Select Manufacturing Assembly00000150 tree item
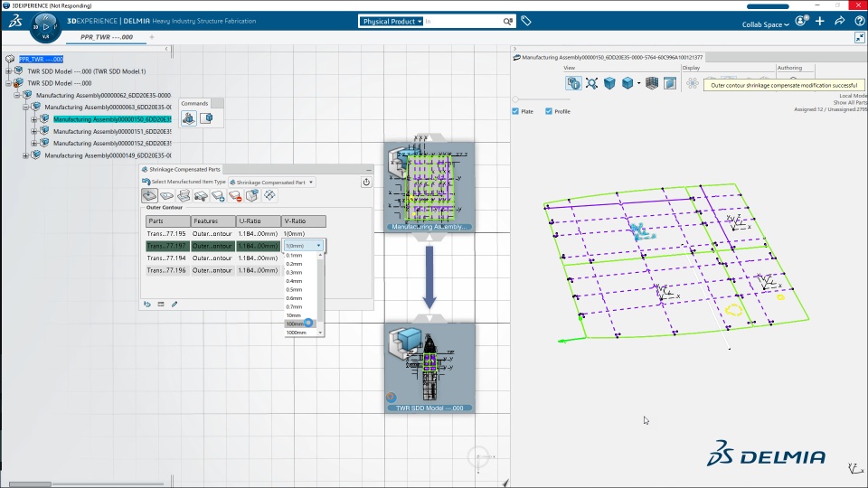 click(112, 119)
